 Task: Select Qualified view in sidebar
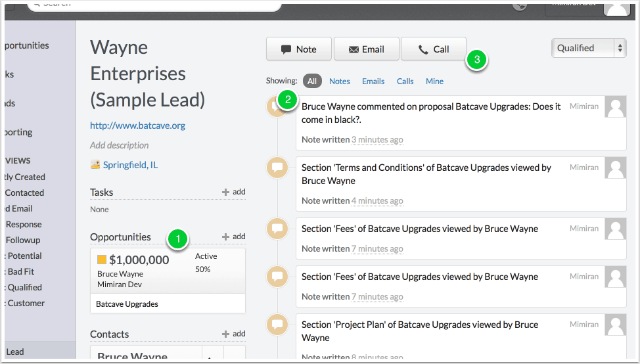coord(24,287)
